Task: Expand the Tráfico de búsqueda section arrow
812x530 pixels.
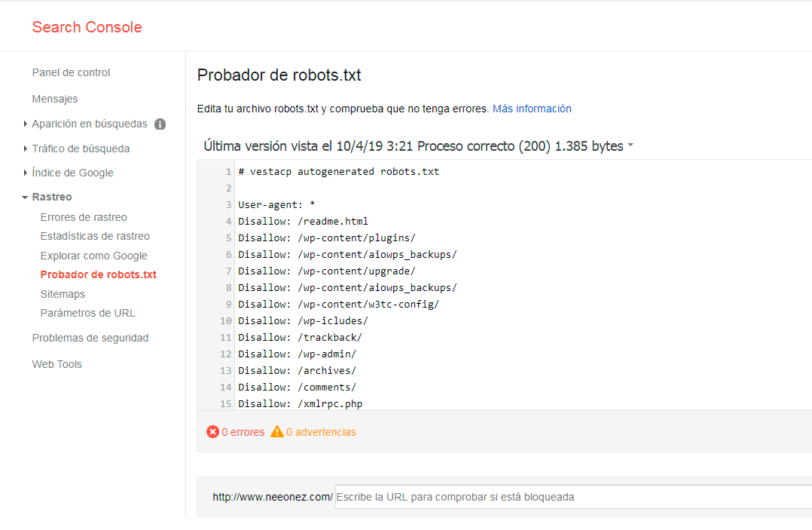Action: tap(25, 149)
